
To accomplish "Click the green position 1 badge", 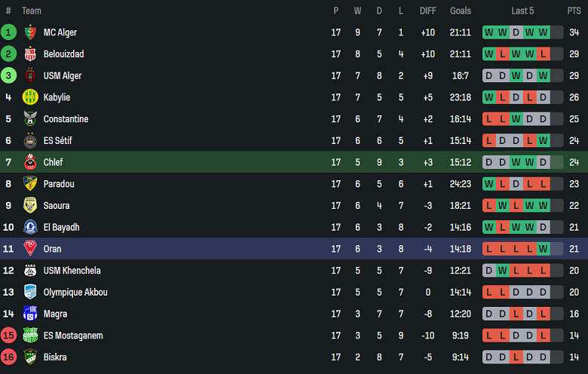I will pos(8,32).
